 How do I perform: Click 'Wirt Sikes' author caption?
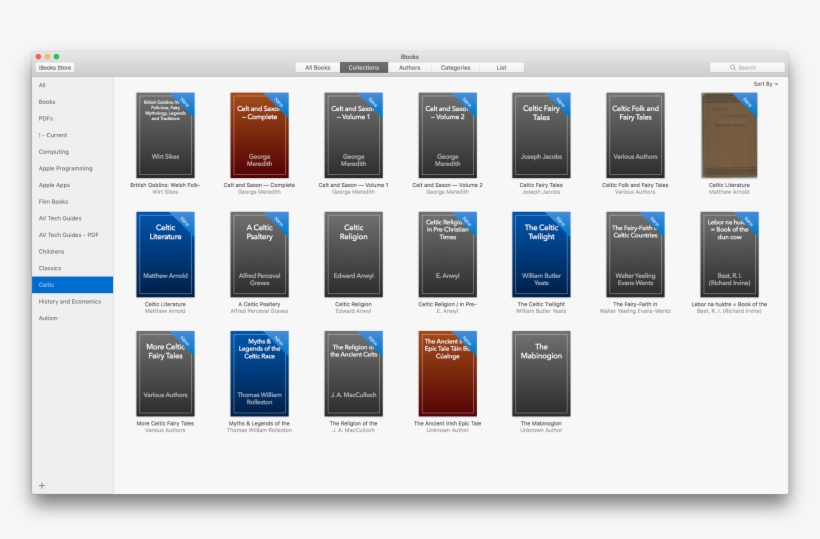point(165,192)
